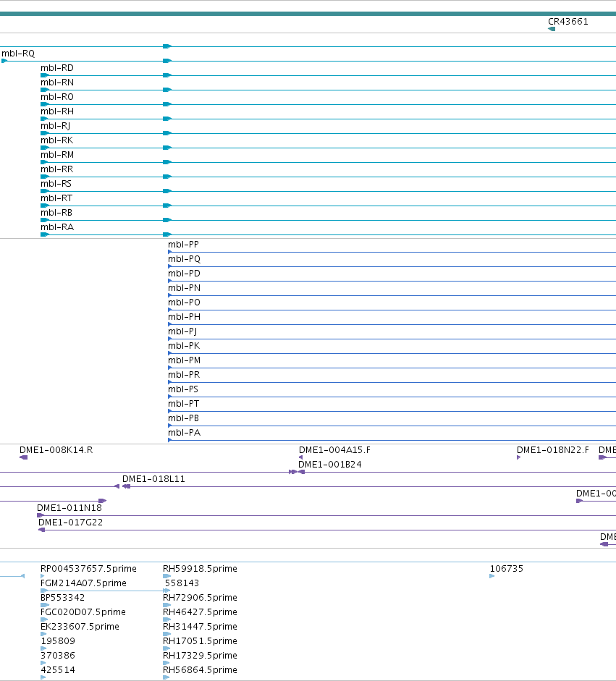This screenshot has width=616, height=681.
Task: Select the mbl-RO transcript label
Action: [x=57, y=97]
